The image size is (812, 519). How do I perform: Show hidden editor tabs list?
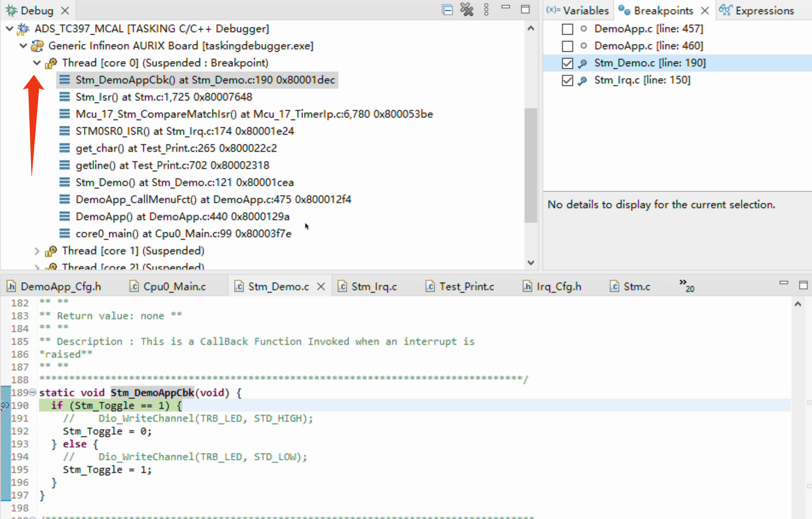[x=687, y=286]
